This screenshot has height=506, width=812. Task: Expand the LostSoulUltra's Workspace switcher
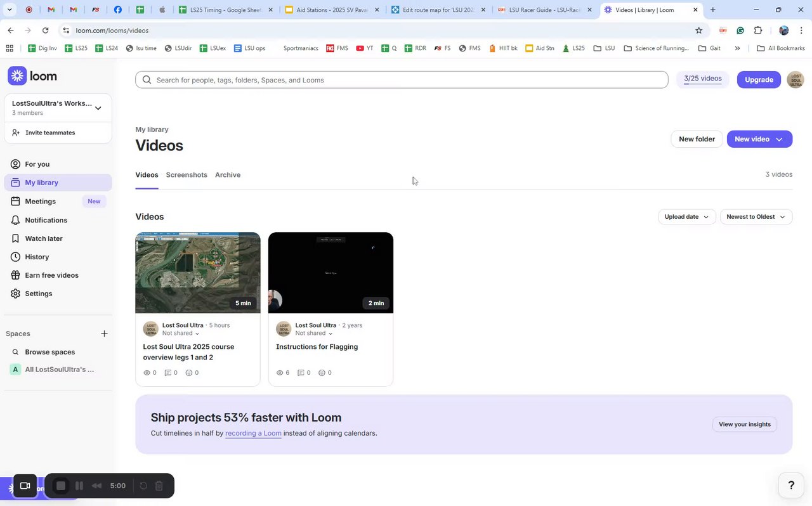tap(58, 108)
